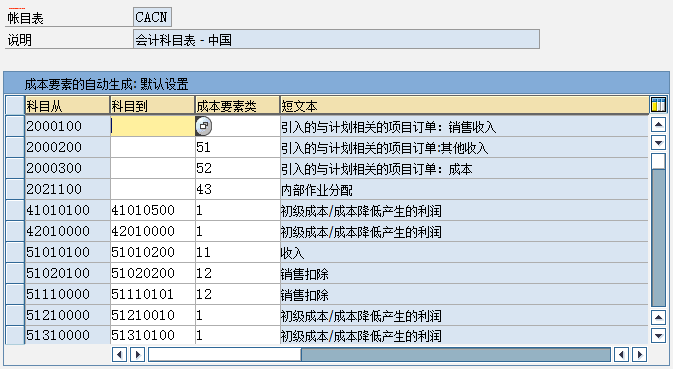Click cost element category 11
Screen dimensions: 673x369
coord(238,252)
